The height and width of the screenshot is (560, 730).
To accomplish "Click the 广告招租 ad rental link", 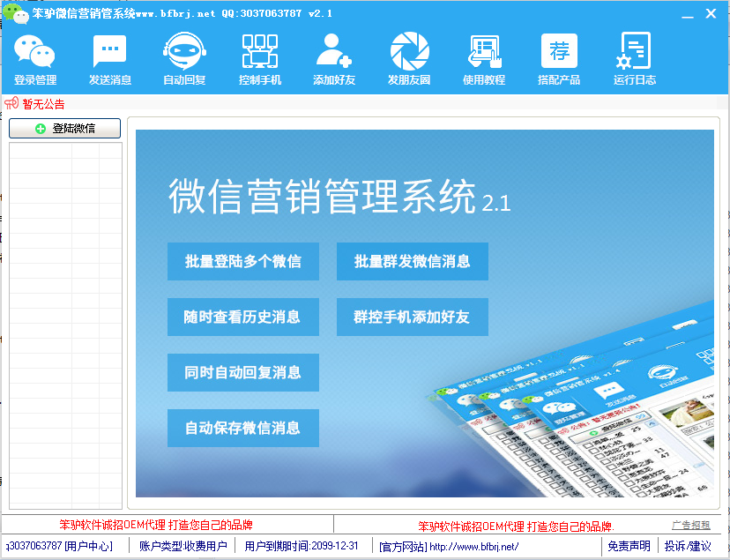I will pyautogui.click(x=691, y=525).
